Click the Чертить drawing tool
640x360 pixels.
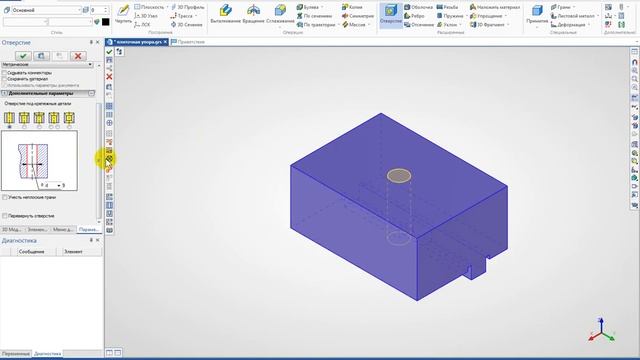(x=123, y=14)
